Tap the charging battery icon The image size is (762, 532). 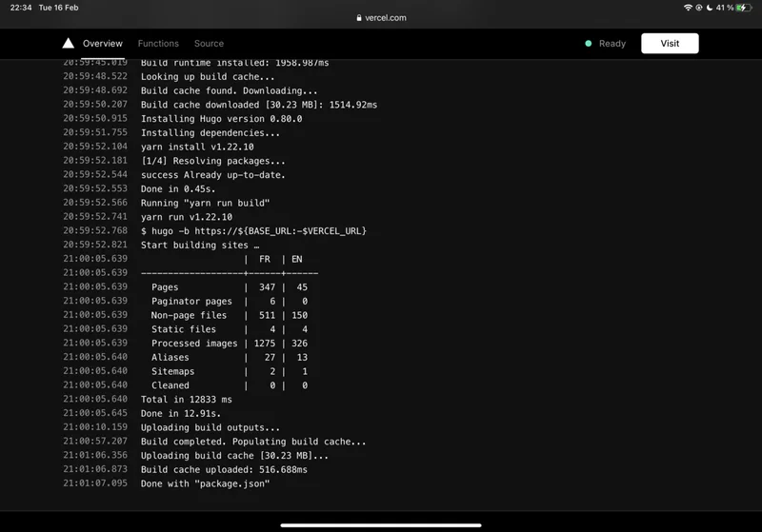point(743,8)
